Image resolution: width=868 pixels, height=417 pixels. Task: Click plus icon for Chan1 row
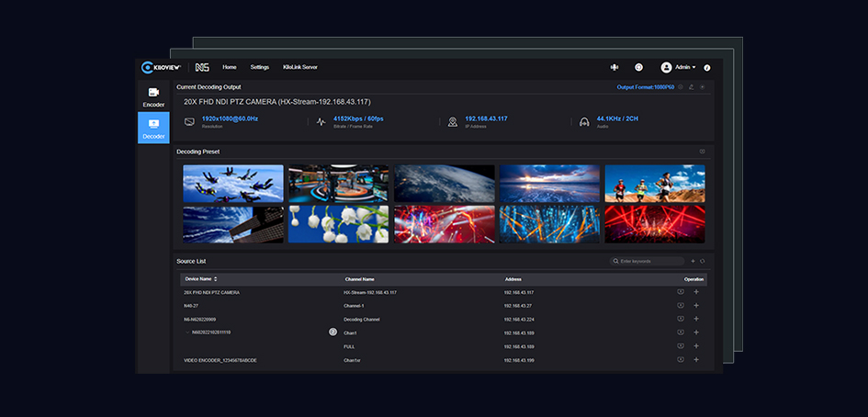point(696,332)
